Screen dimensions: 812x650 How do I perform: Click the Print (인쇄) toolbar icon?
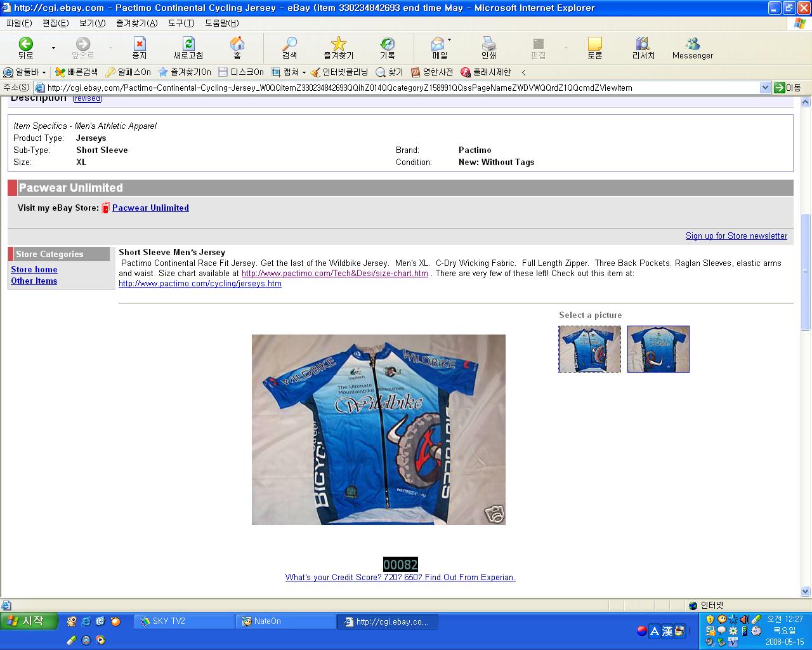pos(488,48)
